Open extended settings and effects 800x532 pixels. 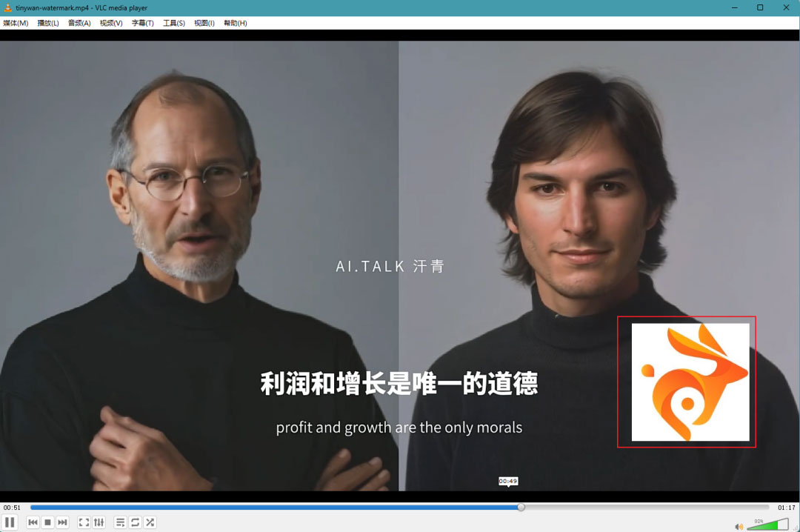[99, 522]
